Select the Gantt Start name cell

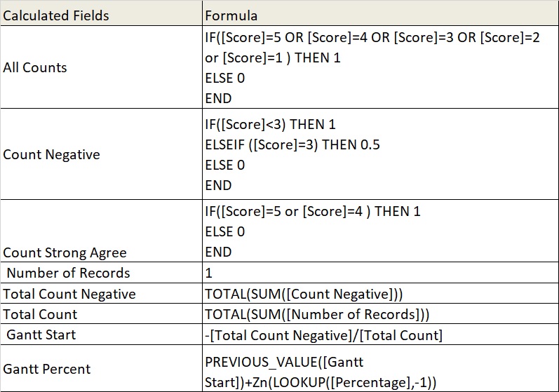41,335
